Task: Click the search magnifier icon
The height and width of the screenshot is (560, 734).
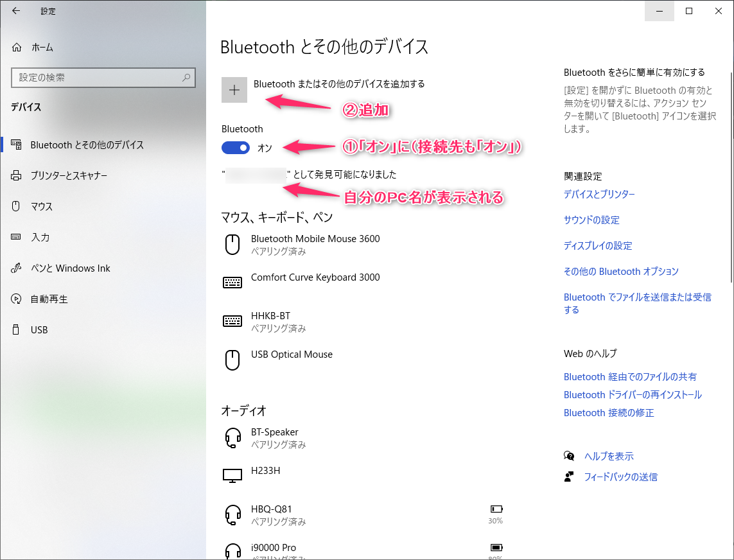Action: (x=186, y=78)
